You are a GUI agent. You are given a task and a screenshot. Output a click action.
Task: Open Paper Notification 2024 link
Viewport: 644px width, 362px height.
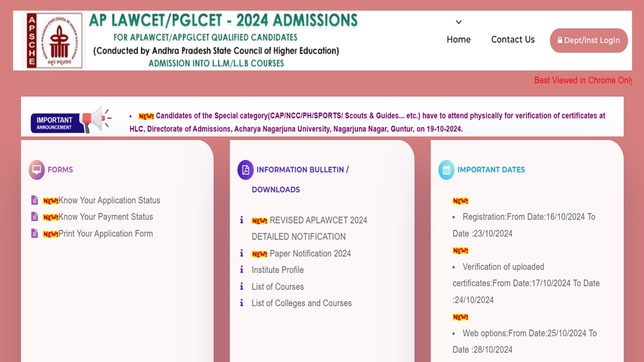(310, 254)
